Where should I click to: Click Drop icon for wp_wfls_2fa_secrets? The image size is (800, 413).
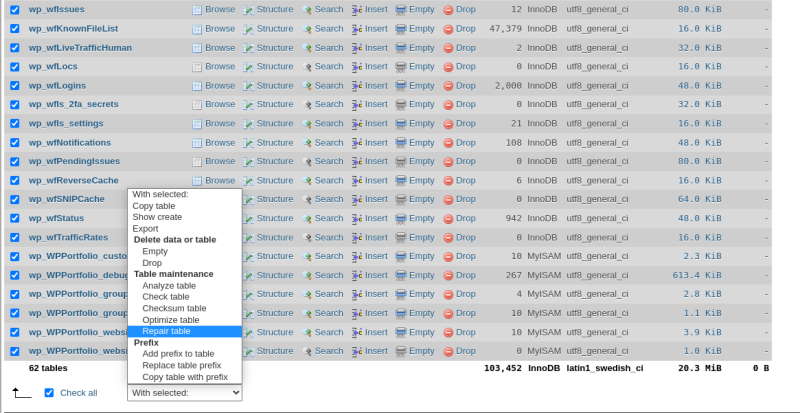[x=448, y=105]
